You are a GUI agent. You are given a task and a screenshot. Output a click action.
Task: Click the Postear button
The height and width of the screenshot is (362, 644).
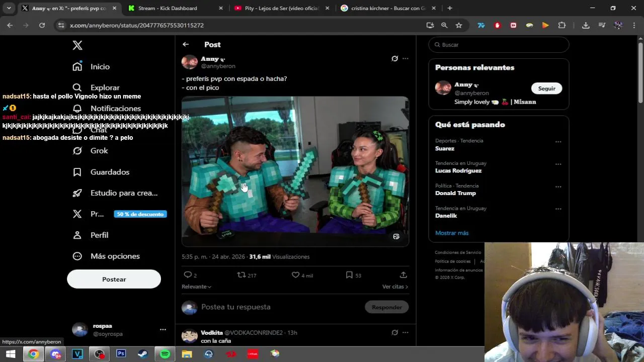point(114,279)
